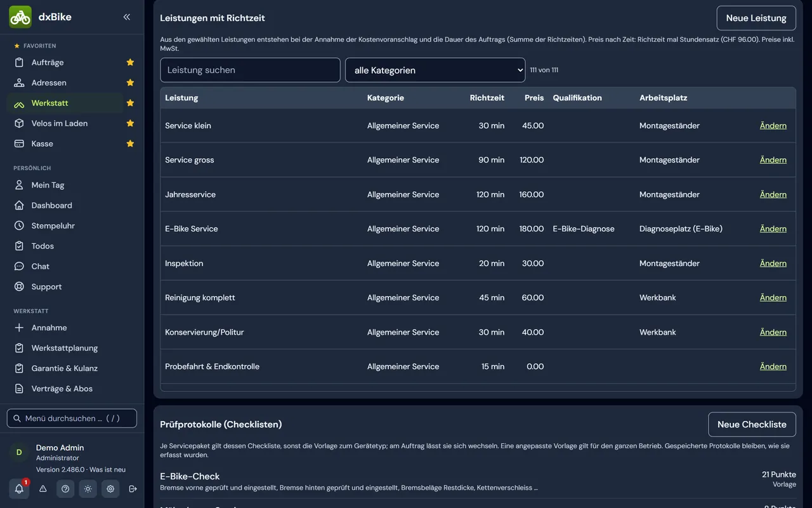This screenshot has width=812, height=508.
Task: Open the E-Bike-Check checklist entry
Action: tap(478, 481)
